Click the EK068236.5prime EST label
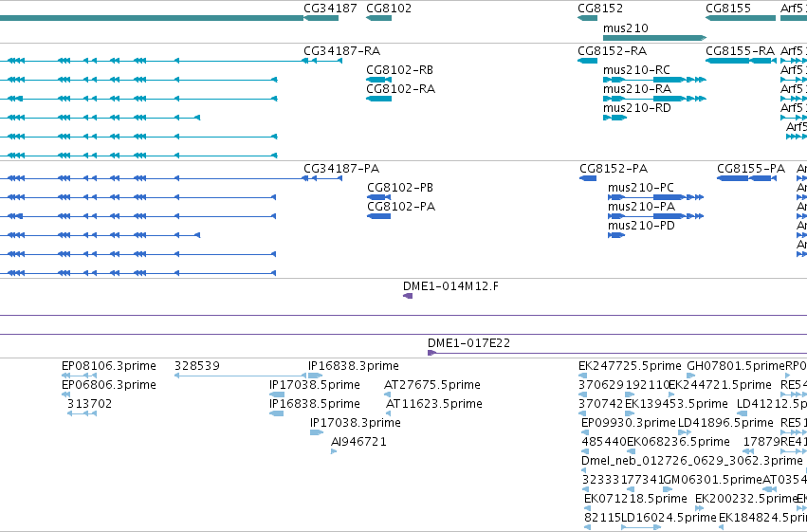This screenshot has height=532, width=807. coord(678,442)
